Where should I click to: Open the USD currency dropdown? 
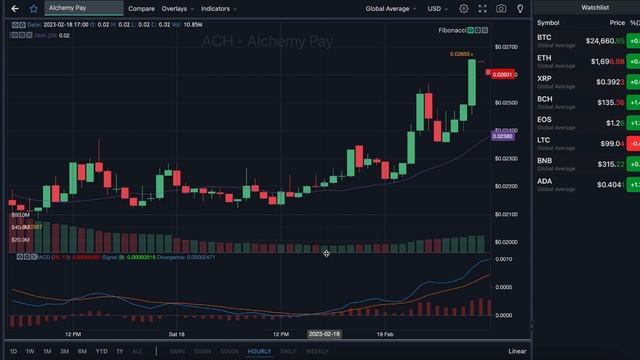click(x=438, y=9)
